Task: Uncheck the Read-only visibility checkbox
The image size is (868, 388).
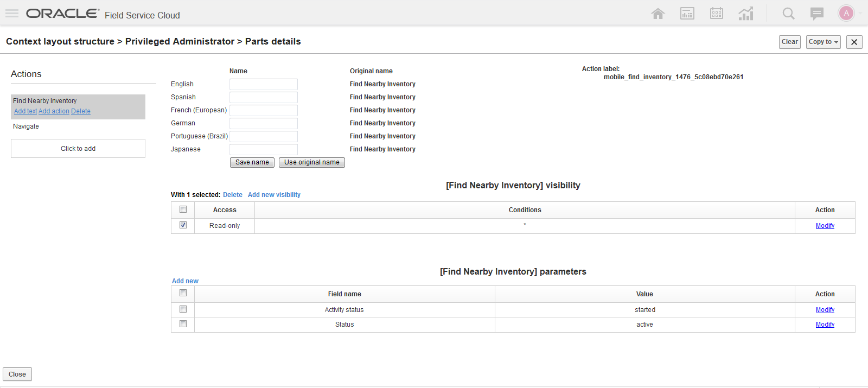Action: pyautogui.click(x=183, y=225)
